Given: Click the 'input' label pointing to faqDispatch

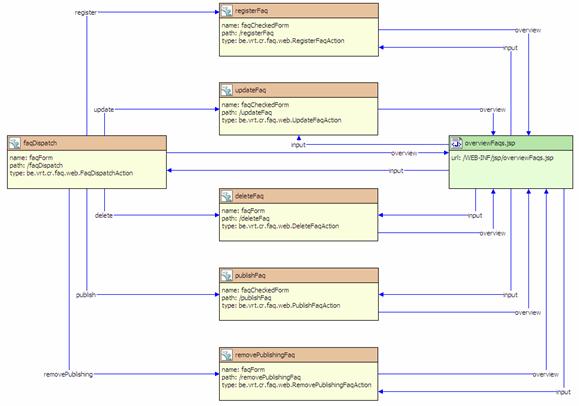Looking at the screenshot, I should (396, 171).
